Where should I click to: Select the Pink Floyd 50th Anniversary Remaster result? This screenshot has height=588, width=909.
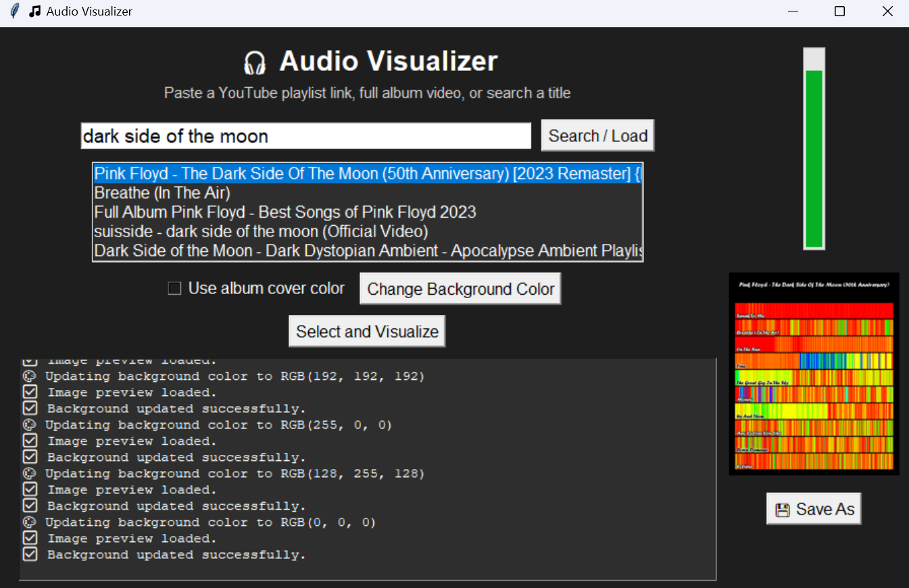[x=368, y=174]
